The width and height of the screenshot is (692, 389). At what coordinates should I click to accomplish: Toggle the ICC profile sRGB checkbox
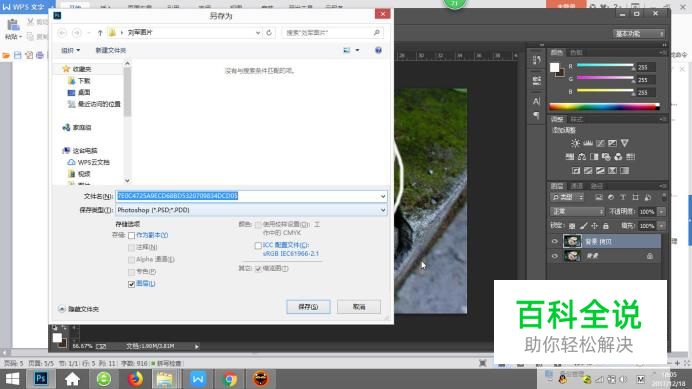(x=258, y=245)
